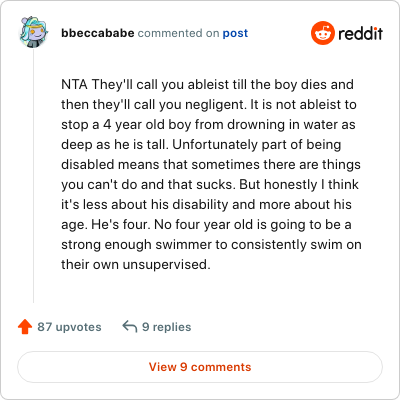Click the "87 upvotes" label
Viewport: 400px width, 400px height.
pyautogui.click(x=69, y=327)
